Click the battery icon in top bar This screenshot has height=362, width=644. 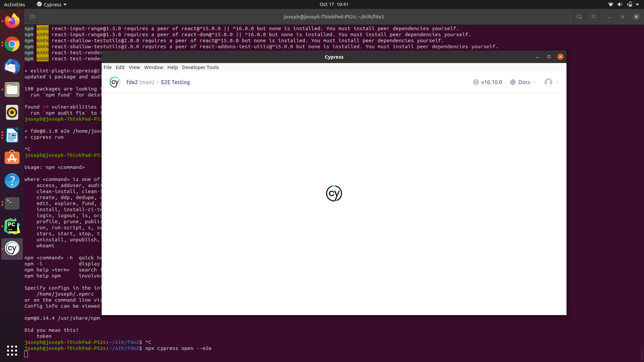[x=630, y=4]
